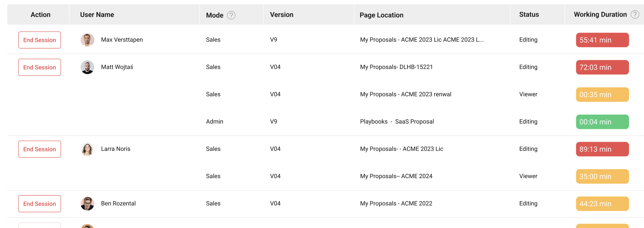Open My Proposals - ACME 2023 renwal location

click(x=405, y=94)
